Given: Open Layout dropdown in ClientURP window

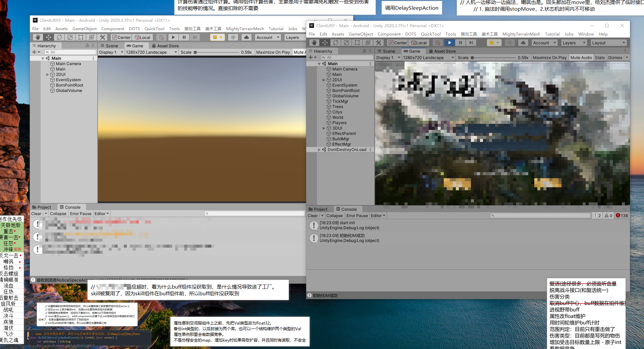Looking at the screenshot, I should coord(608,43).
